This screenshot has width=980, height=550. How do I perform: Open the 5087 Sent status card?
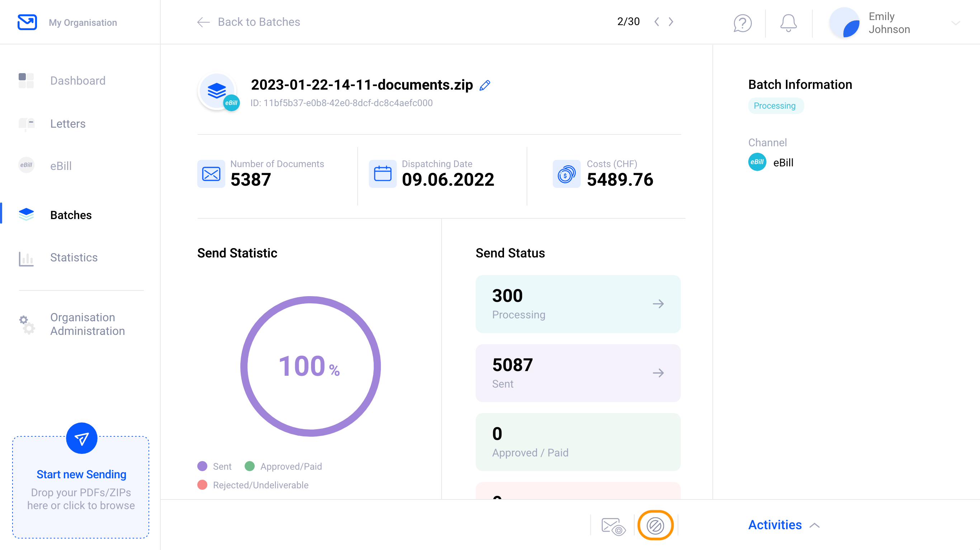[x=578, y=373]
